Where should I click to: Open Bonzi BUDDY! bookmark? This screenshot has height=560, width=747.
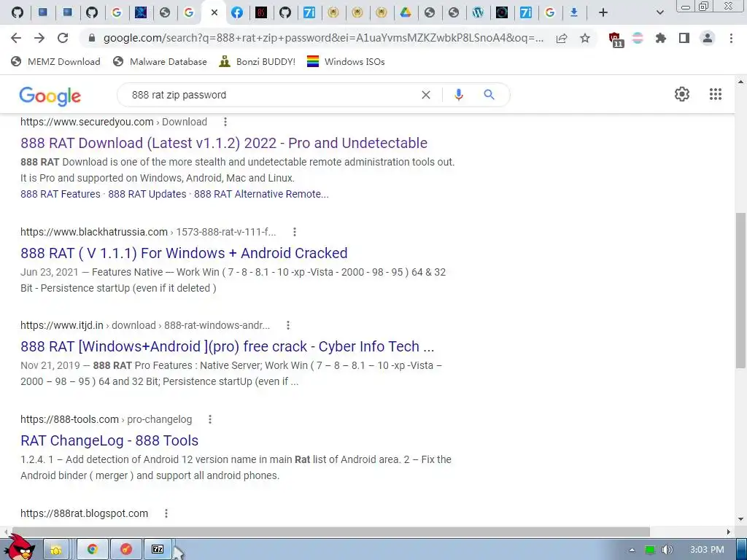tap(258, 61)
